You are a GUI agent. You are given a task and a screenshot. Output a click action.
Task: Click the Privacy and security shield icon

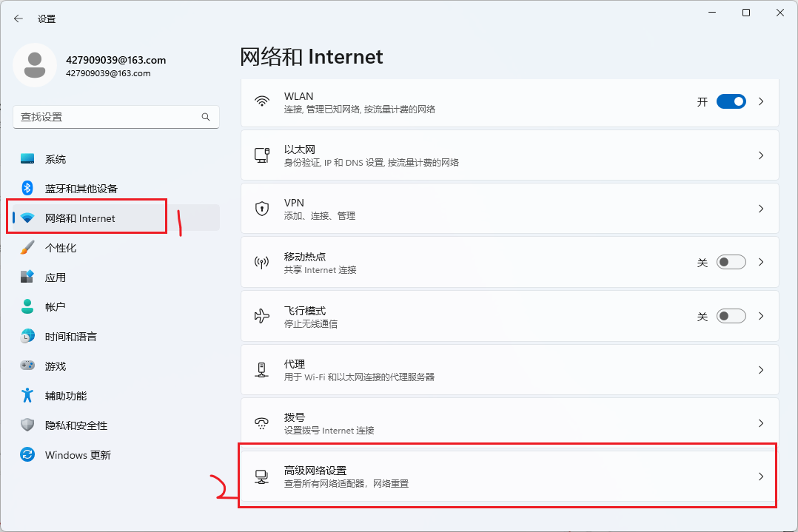pyautogui.click(x=27, y=425)
